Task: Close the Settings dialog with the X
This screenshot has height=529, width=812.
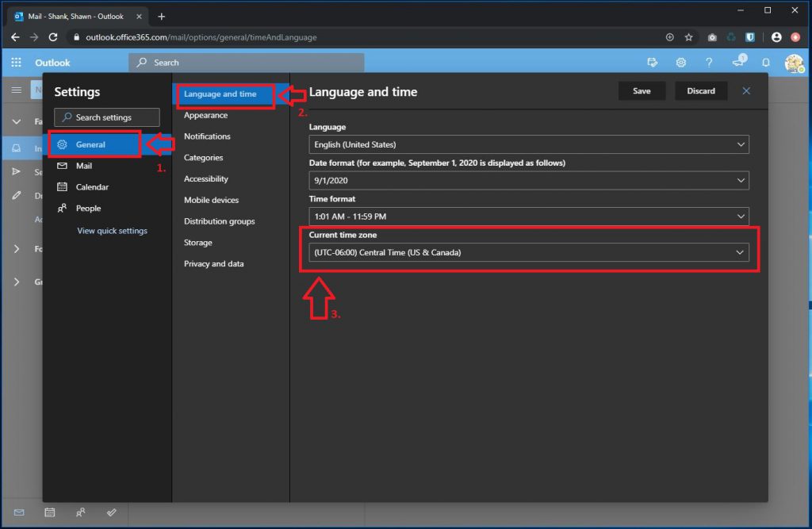Action: [746, 91]
